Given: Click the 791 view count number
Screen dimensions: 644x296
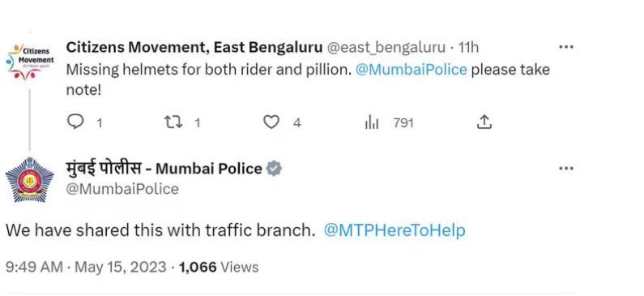Looking at the screenshot, I should (x=403, y=122).
